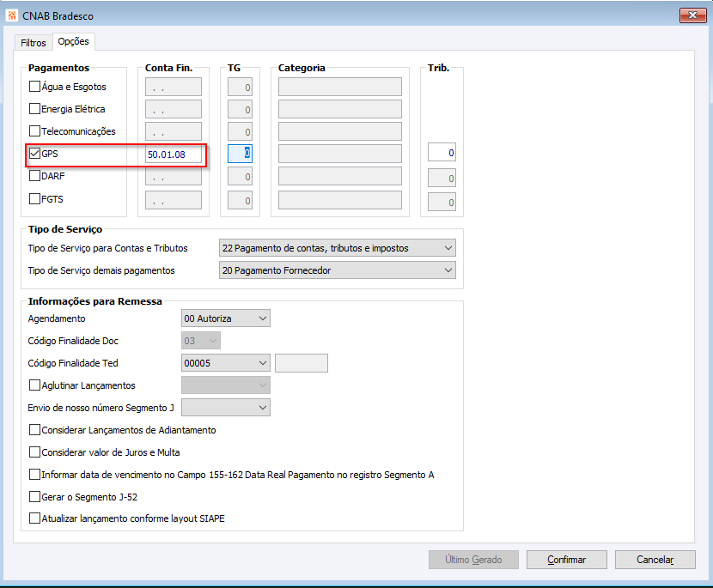
Task: Expand Código Finalidade Ted dropdown
Action: point(226,363)
